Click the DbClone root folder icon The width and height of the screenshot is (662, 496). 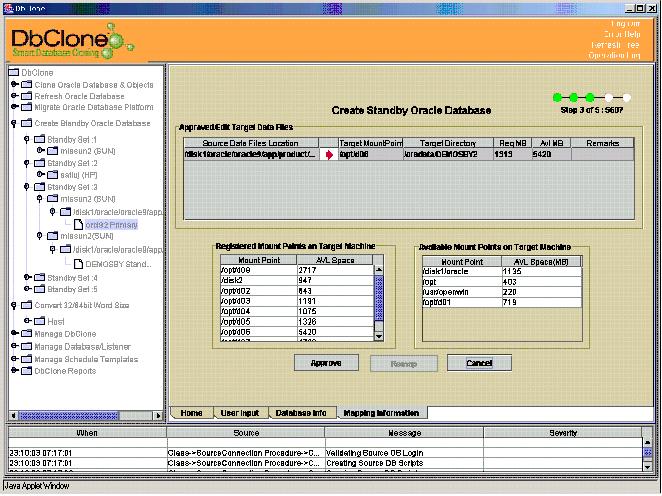pyautogui.click(x=14, y=72)
